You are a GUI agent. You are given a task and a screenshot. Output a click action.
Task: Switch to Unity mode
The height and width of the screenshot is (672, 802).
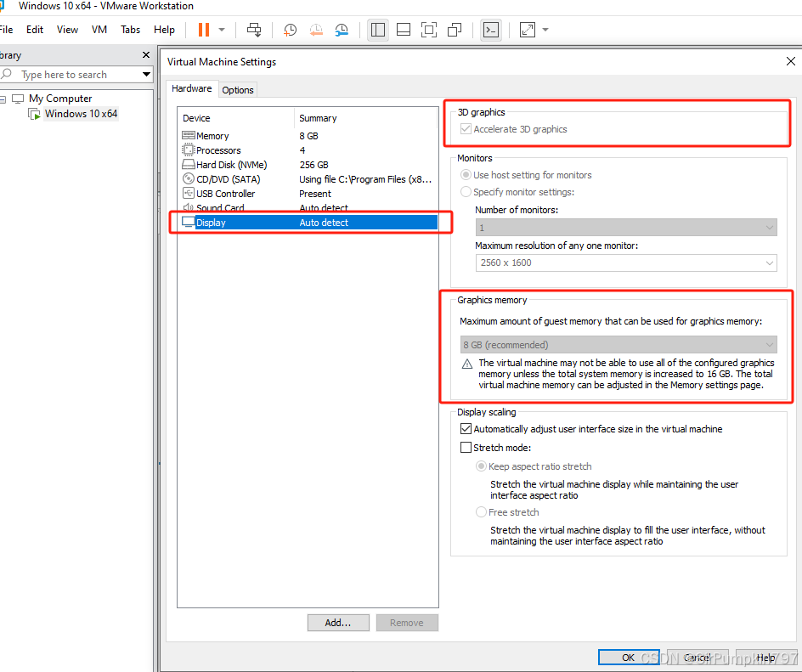point(455,30)
